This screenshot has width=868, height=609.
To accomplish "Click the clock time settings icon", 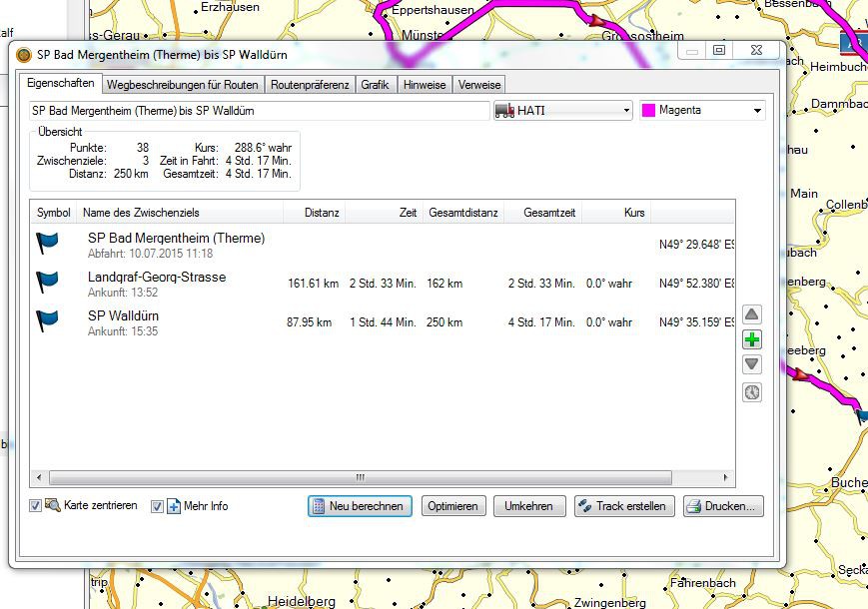I will (x=752, y=392).
